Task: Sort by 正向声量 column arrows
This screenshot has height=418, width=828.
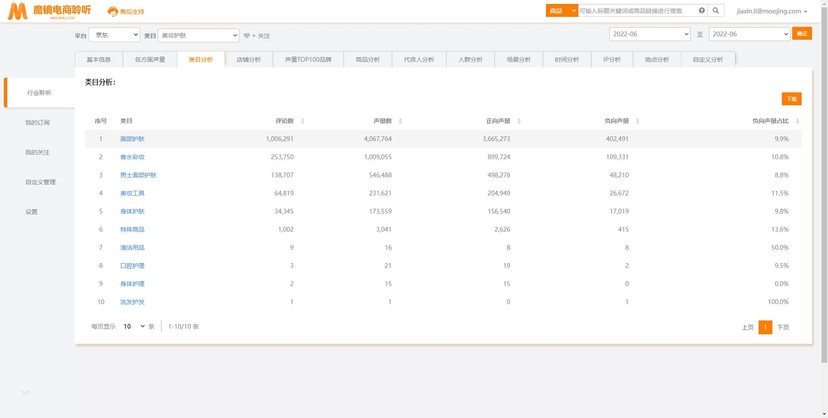Action: click(x=519, y=121)
